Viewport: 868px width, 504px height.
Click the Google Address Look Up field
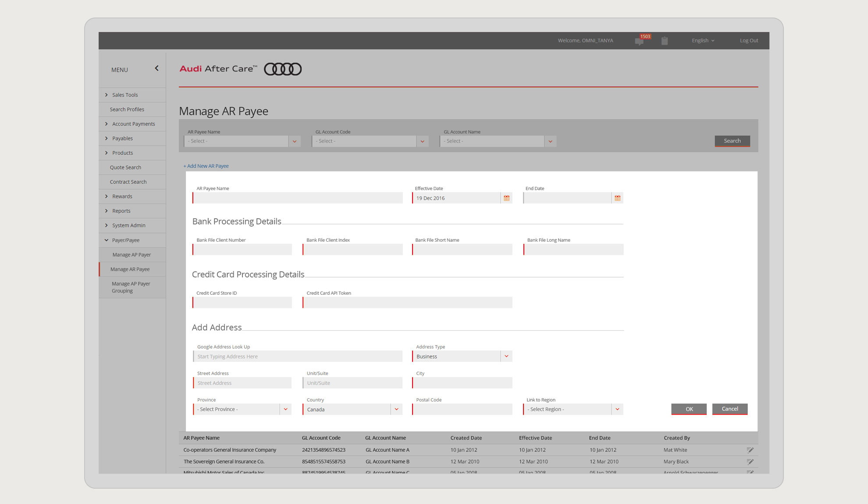pos(297,357)
